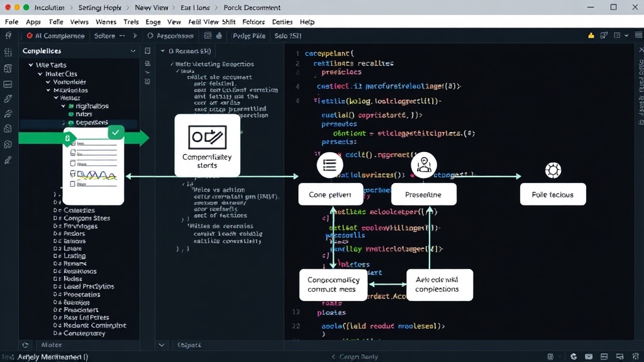644x362 pixels.
Task: Collapse the Mixtelectos tree node
Action: [x=48, y=90]
